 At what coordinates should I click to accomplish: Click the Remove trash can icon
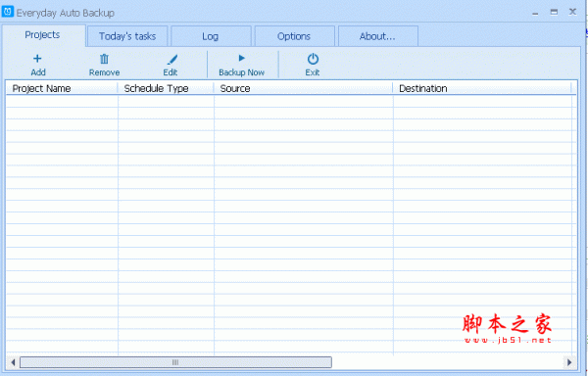104,59
